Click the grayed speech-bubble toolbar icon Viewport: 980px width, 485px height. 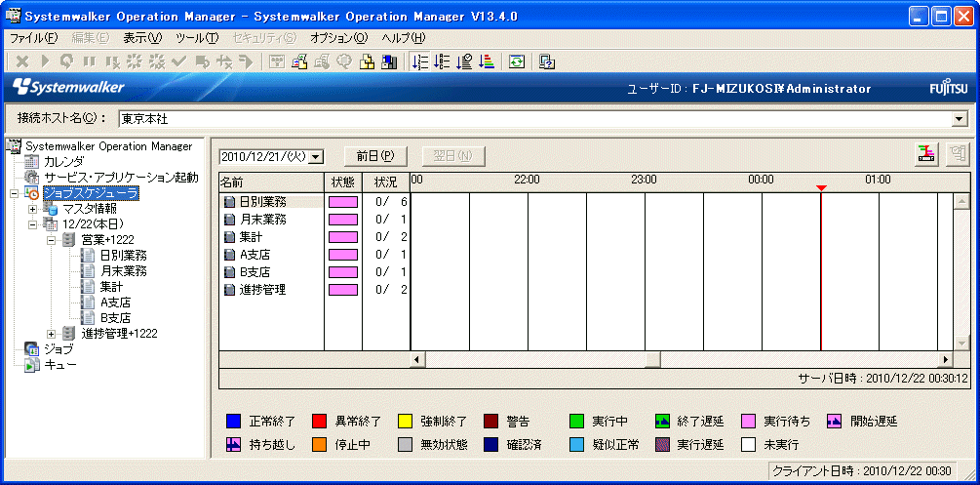(344, 61)
